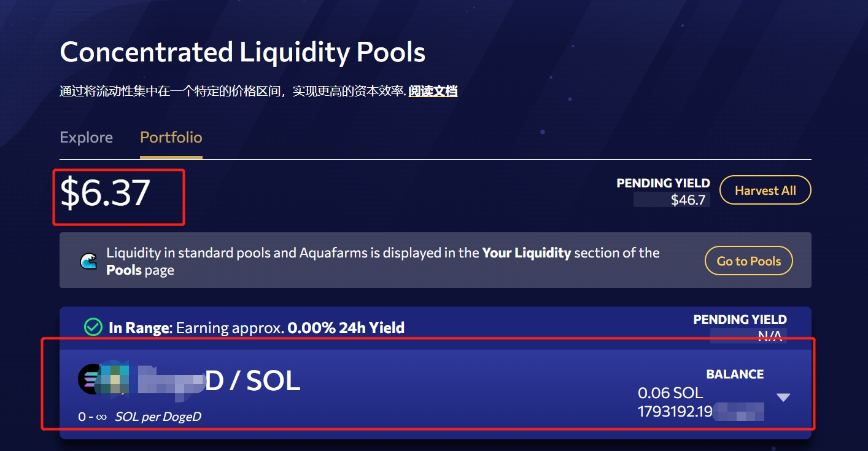Click the Concentrated Liquidity Pools heading

tap(242, 52)
